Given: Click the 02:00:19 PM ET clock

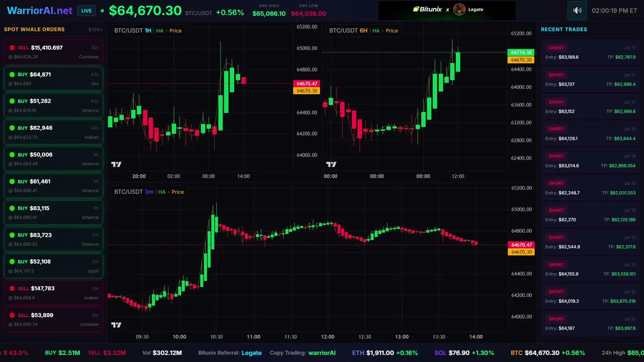Looking at the screenshot, I should point(615,11).
